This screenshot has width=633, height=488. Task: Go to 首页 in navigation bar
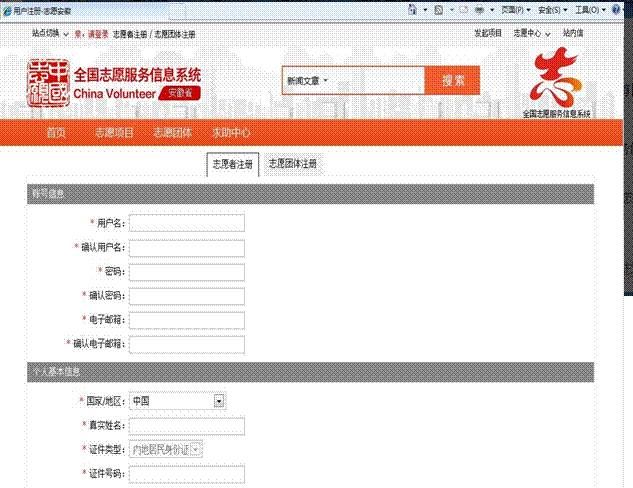pyautogui.click(x=56, y=132)
